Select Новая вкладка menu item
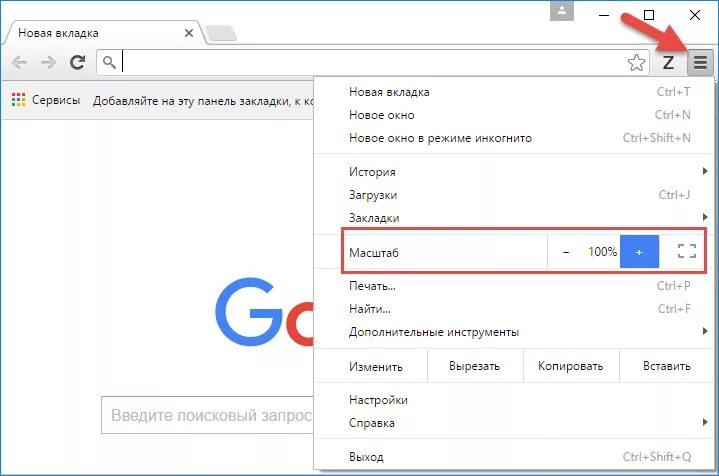 [514, 92]
